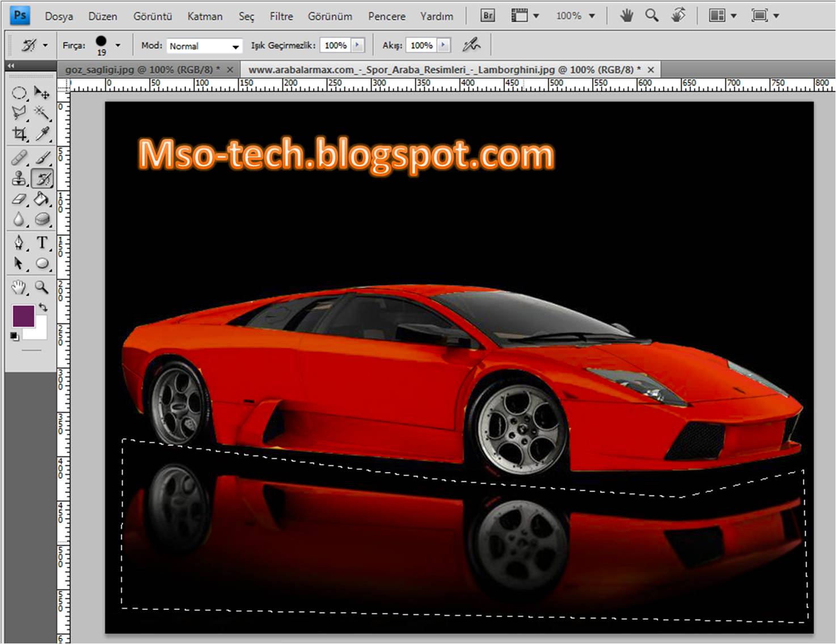The image size is (836, 644).
Task: Select the Polygonal Lasso tool
Action: click(19, 113)
